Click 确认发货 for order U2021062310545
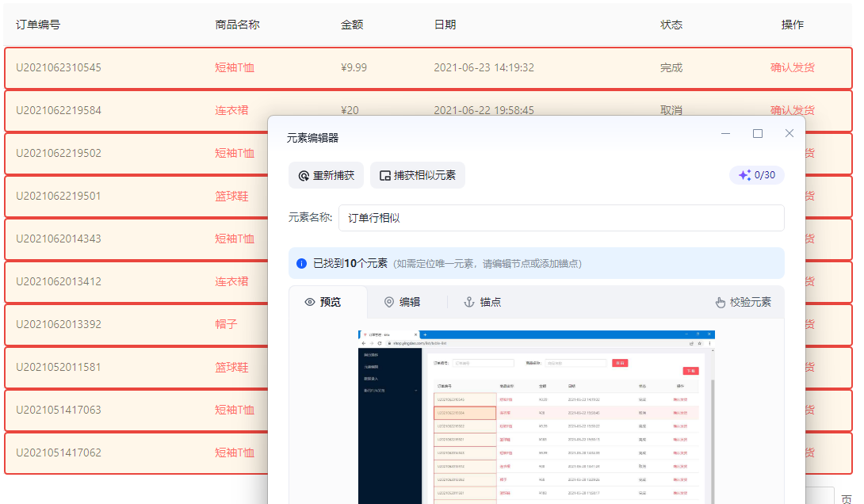Viewport: 864px width, 504px height. (792, 67)
